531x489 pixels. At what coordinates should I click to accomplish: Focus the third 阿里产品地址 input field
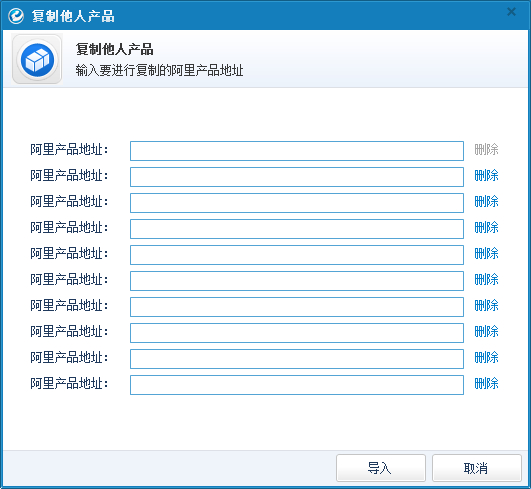(x=297, y=203)
